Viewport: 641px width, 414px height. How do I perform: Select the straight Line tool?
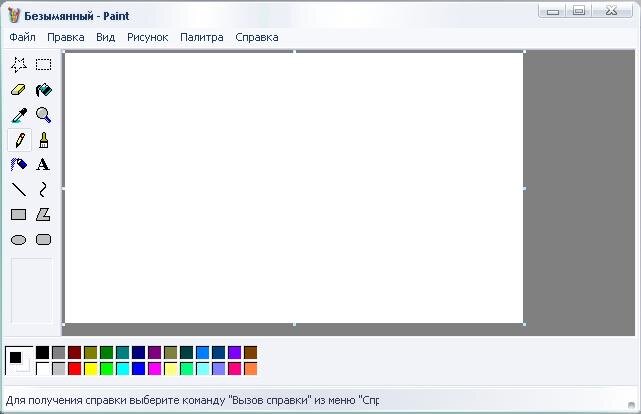click(18, 189)
